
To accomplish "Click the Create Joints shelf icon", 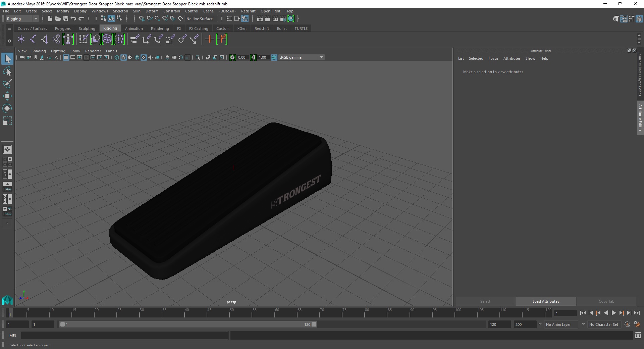I will tap(33, 39).
